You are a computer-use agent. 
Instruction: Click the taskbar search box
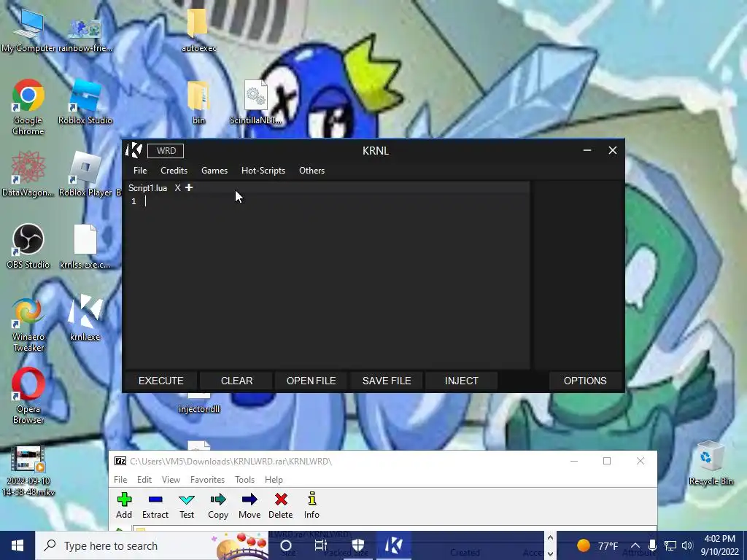coord(152,545)
